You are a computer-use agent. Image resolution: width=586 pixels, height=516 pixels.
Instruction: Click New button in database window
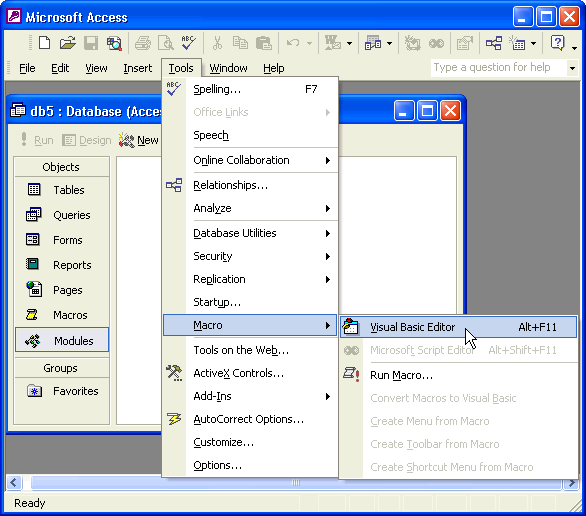coord(139,140)
